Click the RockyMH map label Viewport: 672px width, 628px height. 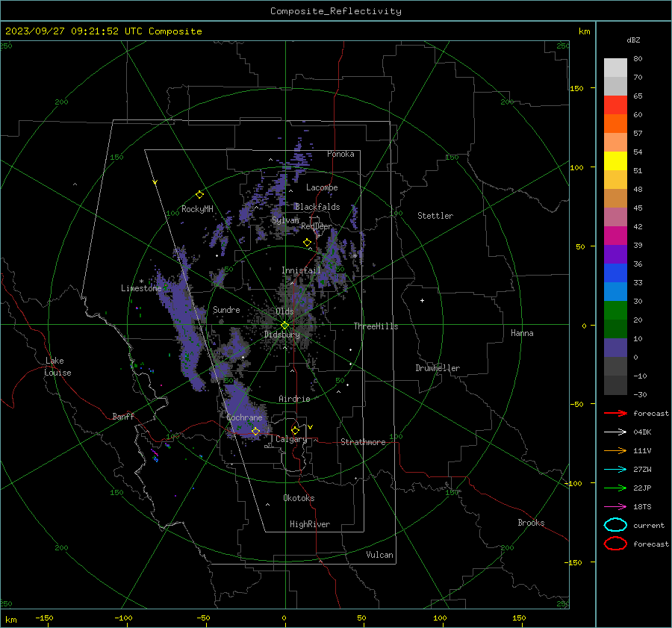tap(197, 209)
